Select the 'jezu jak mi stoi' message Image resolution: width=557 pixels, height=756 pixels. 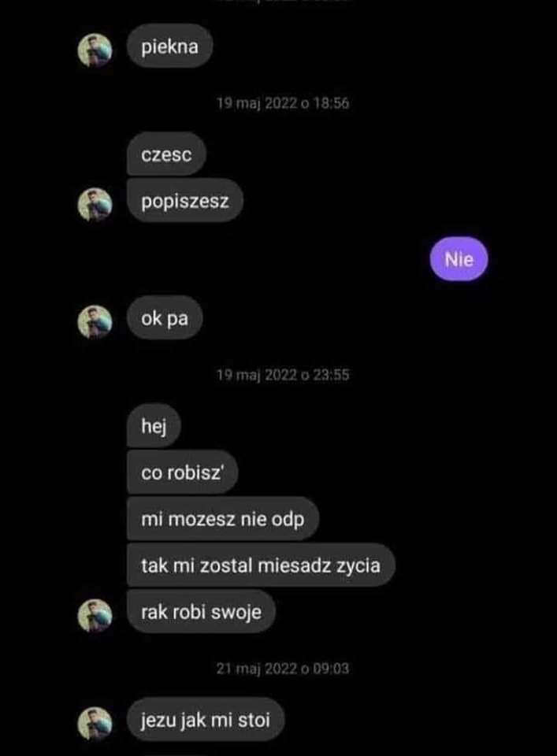[x=206, y=720]
